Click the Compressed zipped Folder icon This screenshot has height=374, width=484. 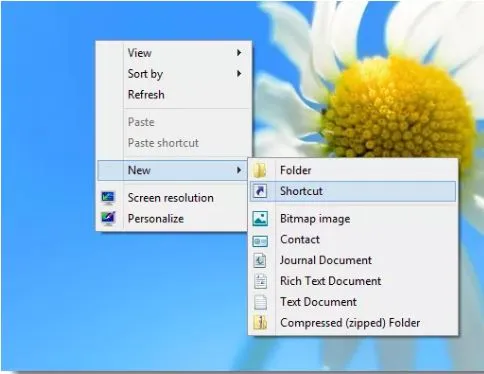[260, 323]
